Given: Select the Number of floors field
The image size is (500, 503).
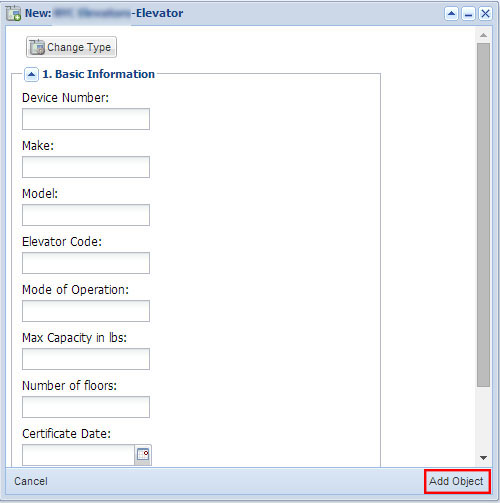Looking at the screenshot, I should (x=86, y=407).
